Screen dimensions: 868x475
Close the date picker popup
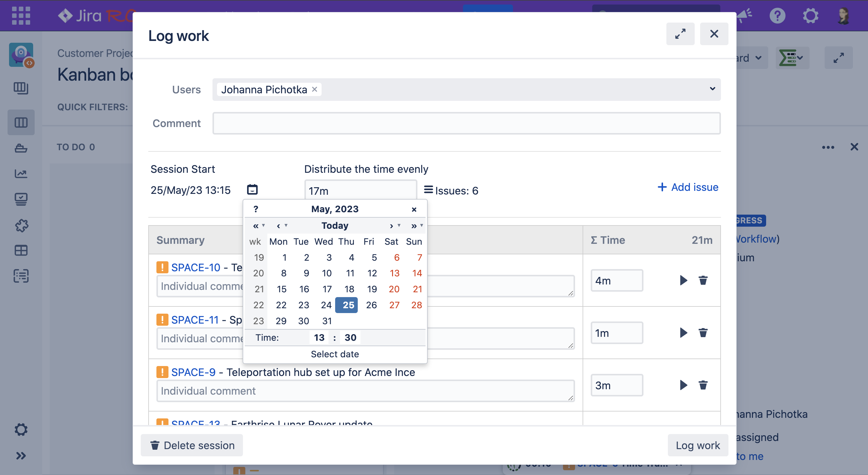(414, 210)
